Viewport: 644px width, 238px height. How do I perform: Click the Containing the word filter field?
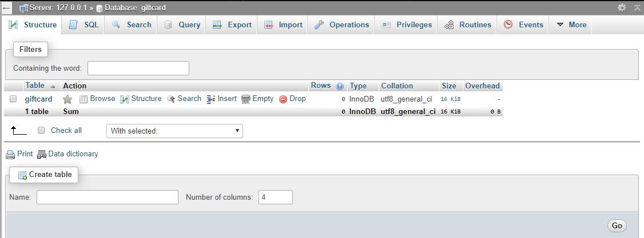point(138,68)
